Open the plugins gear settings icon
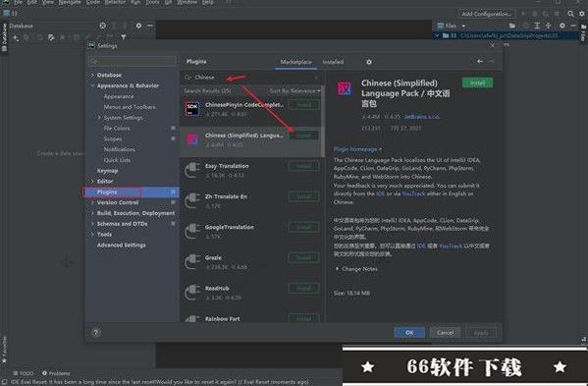Image resolution: width=588 pixels, height=386 pixels. point(369,62)
